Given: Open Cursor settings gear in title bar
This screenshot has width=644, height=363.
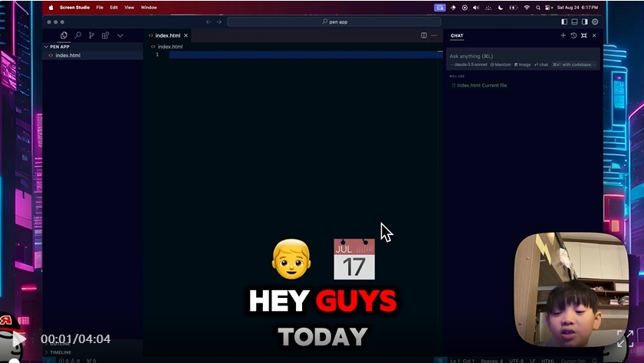Looking at the screenshot, I should click(x=595, y=21).
